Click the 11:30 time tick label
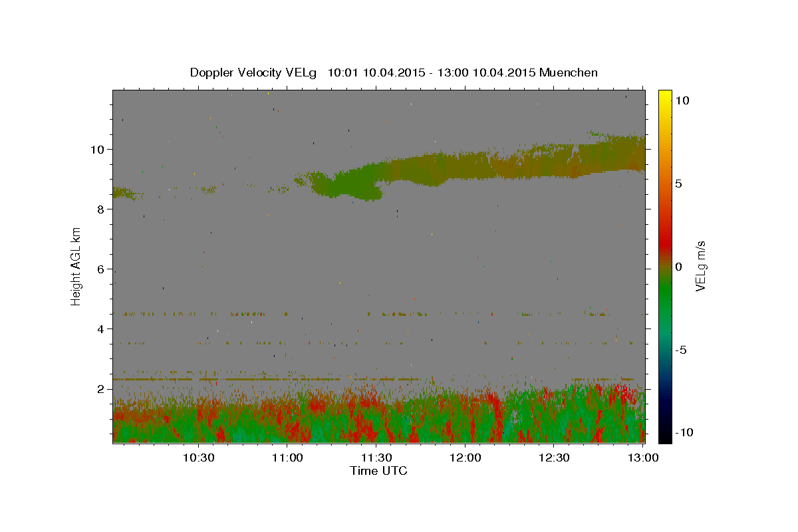 (x=376, y=458)
